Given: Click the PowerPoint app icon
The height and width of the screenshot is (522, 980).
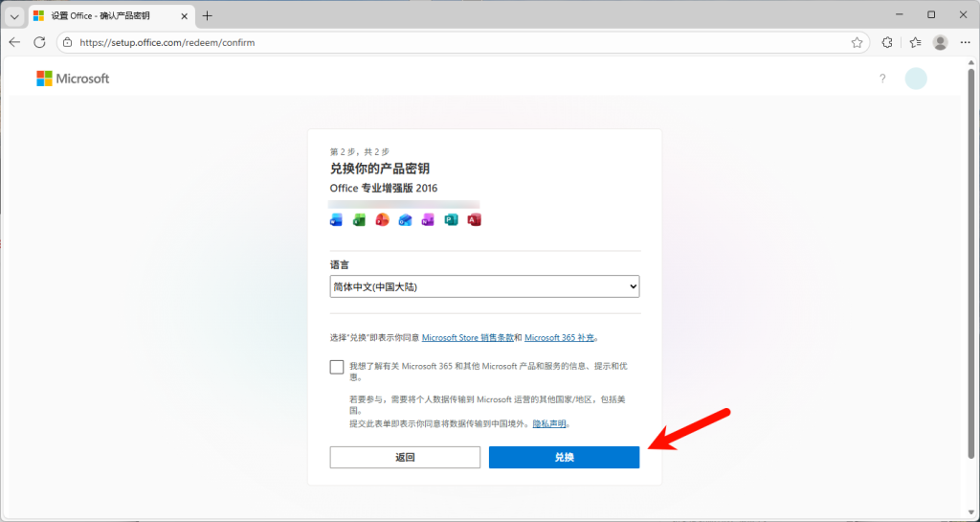Looking at the screenshot, I should 383,219.
